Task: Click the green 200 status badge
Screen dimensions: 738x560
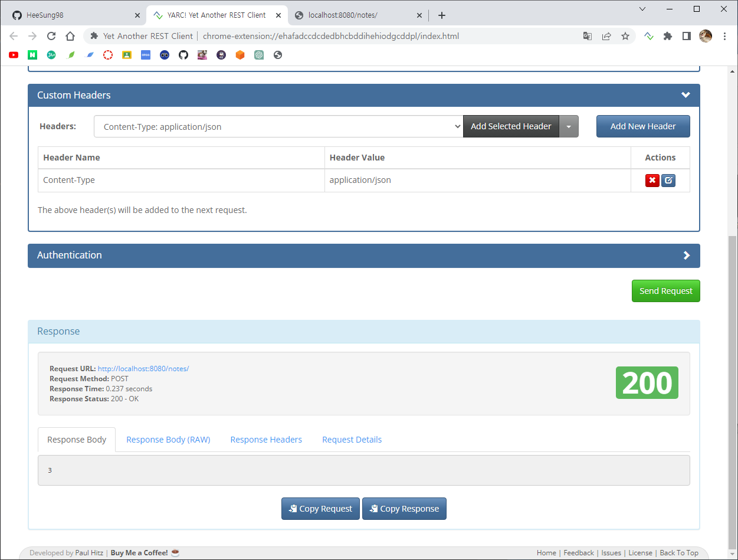Action: pyautogui.click(x=647, y=383)
